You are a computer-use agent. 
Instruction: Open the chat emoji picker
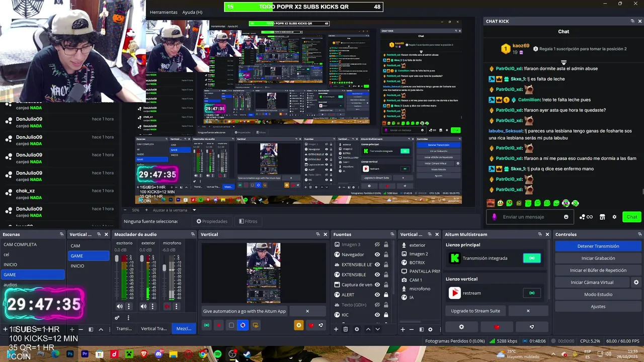[566, 217]
